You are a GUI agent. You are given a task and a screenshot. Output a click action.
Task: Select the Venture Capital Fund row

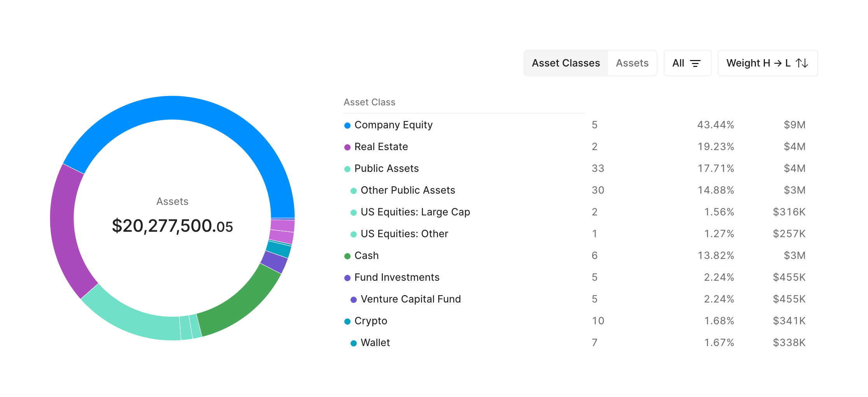410,299
